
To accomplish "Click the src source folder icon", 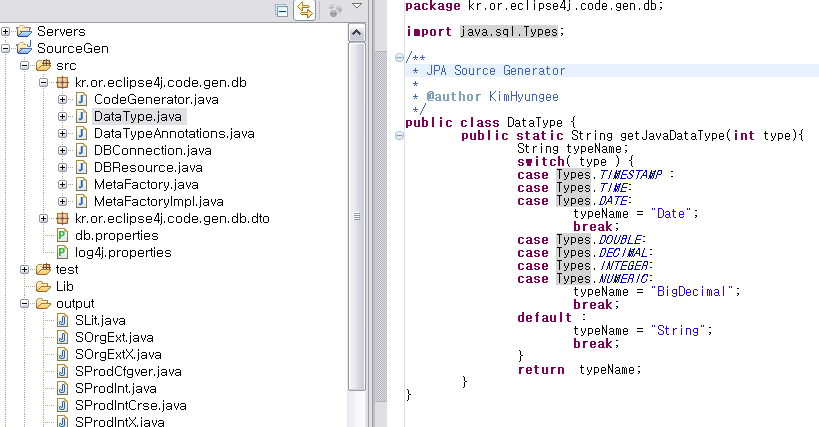I will tap(43, 65).
